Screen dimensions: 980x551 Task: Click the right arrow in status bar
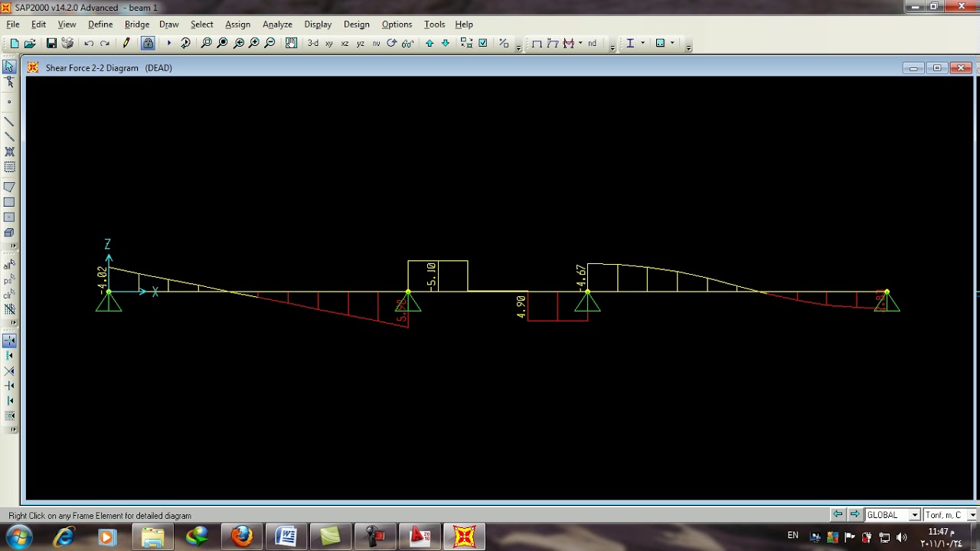854,515
